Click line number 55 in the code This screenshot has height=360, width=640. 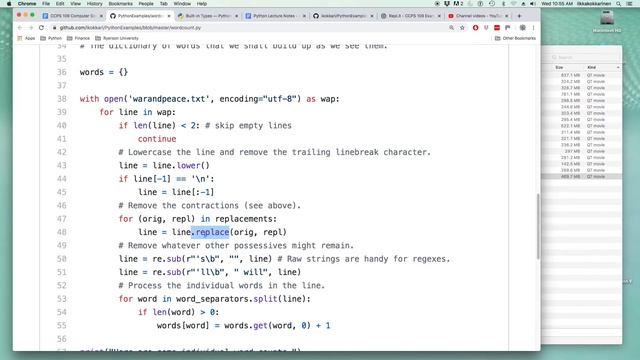(62, 326)
